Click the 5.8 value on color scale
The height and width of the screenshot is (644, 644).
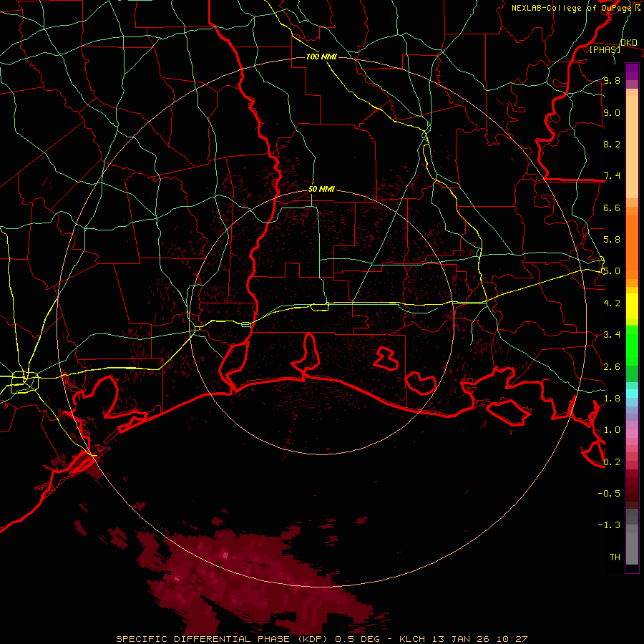tap(612, 240)
